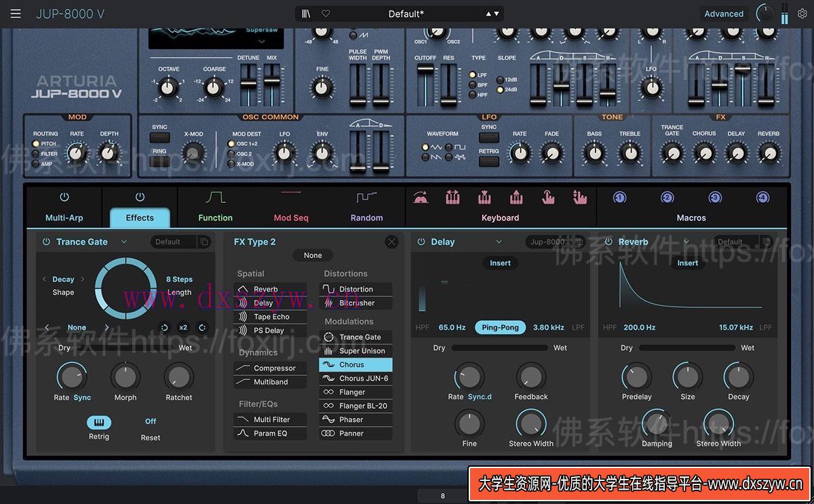Click the heart favorite icon
This screenshot has width=814, height=504.
(326, 14)
